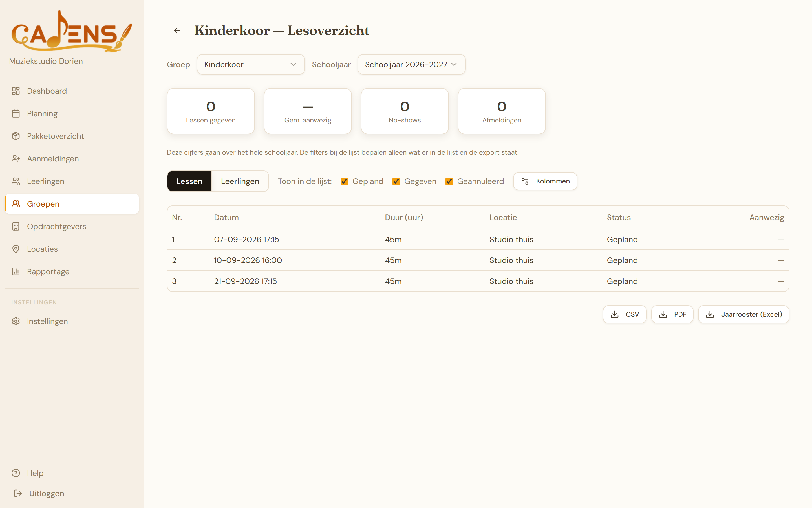Viewport: 812px width, 508px height.
Task: Click lesson date 21-09-2026 17:15
Action: (x=245, y=281)
